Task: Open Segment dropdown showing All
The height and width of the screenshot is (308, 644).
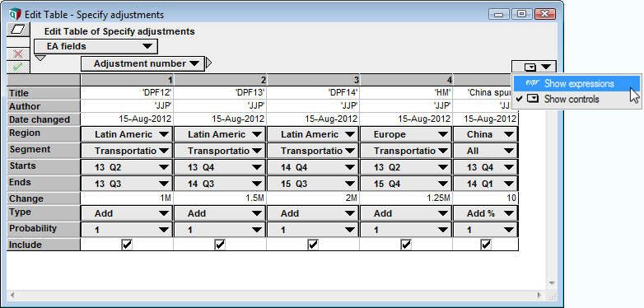Action: click(x=485, y=151)
